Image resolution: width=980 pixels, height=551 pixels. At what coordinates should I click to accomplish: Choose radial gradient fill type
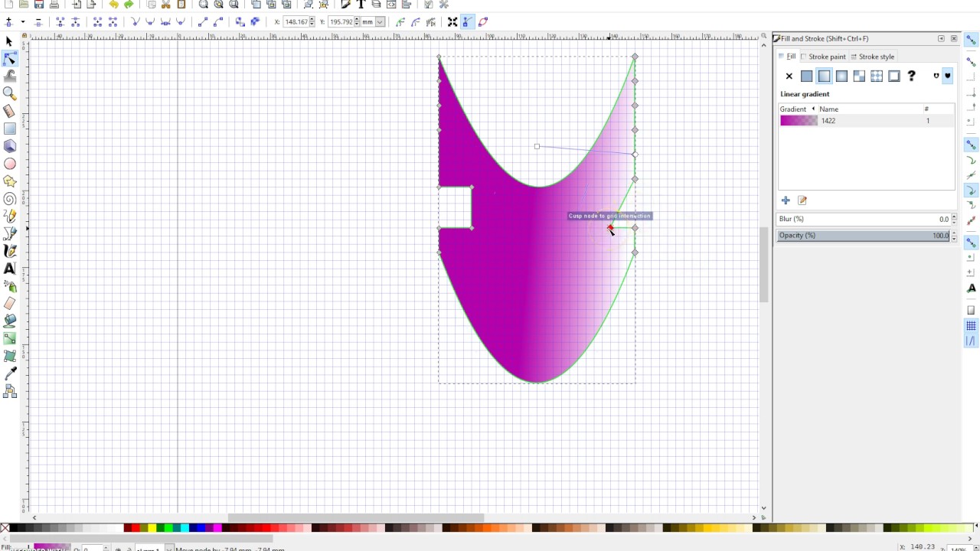pos(841,76)
